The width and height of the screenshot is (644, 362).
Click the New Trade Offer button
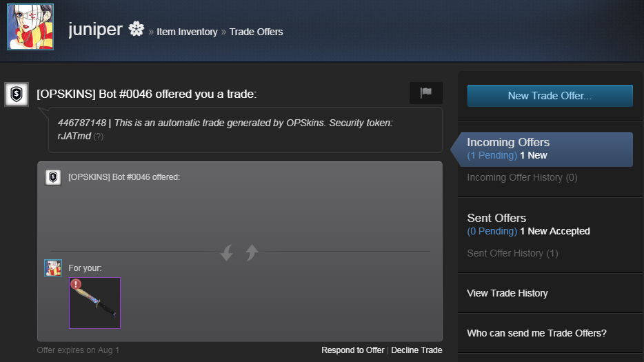(x=550, y=96)
